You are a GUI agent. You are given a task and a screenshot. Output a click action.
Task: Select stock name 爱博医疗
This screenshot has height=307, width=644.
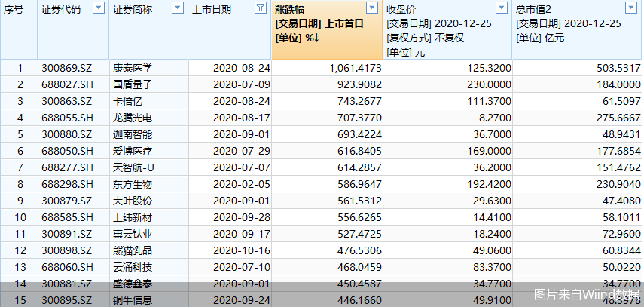point(133,151)
